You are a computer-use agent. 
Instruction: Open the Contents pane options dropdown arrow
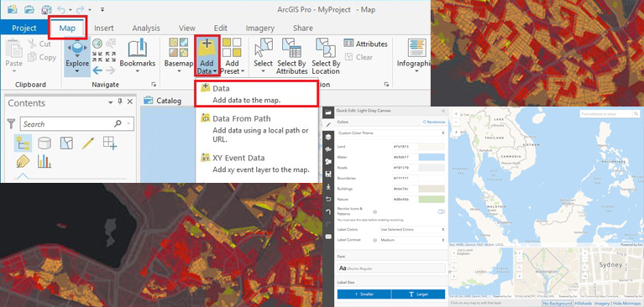(111, 101)
